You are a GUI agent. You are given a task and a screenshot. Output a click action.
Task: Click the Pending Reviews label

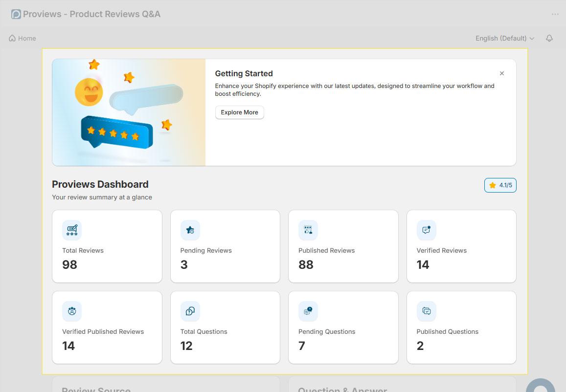206,251
